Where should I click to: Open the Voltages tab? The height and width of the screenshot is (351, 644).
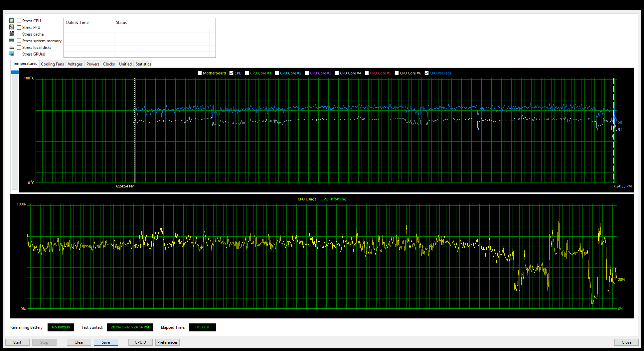point(75,64)
